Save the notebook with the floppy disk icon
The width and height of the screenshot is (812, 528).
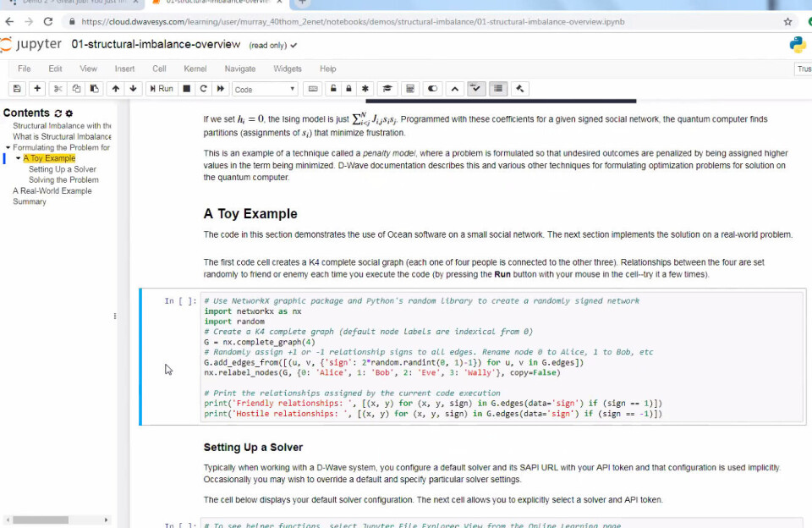[17, 89]
